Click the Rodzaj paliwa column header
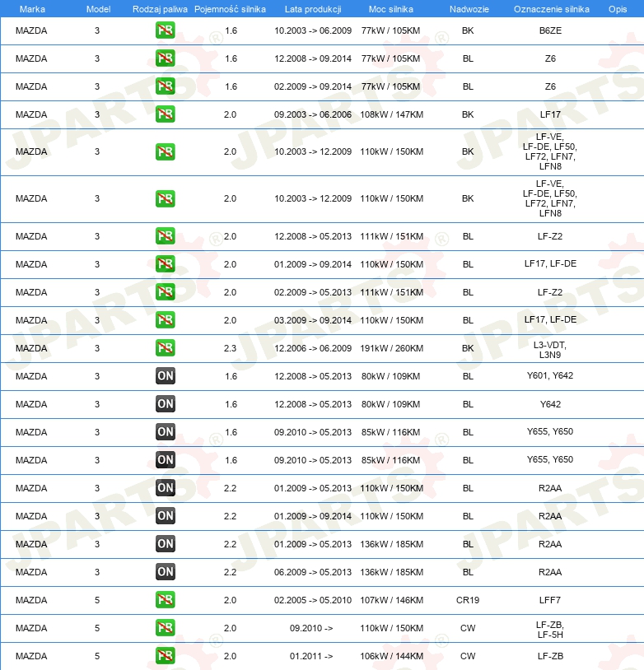 click(160, 8)
